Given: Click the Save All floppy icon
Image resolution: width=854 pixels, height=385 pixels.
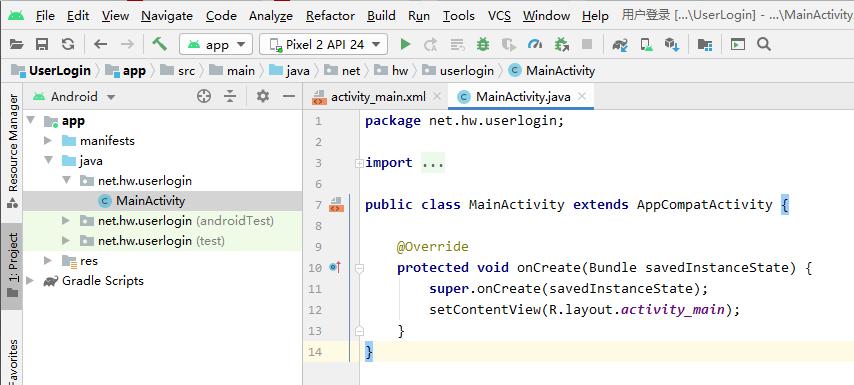Looking at the screenshot, I should [x=42, y=45].
